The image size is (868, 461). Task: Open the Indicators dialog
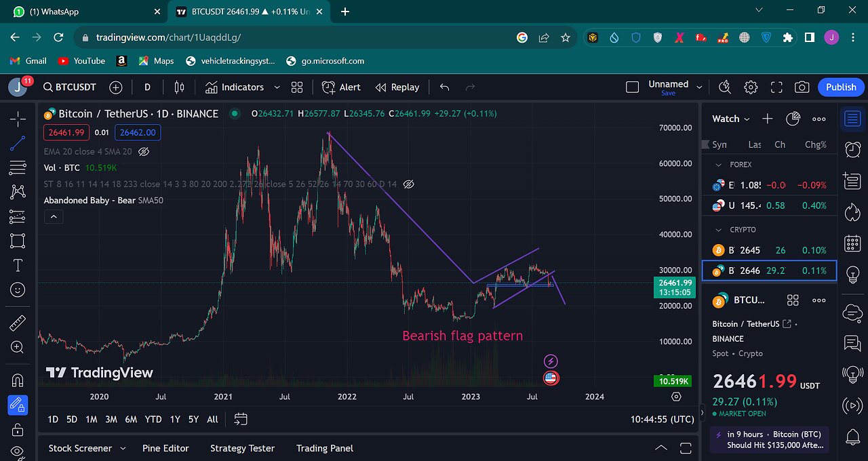click(x=235, y=87)
